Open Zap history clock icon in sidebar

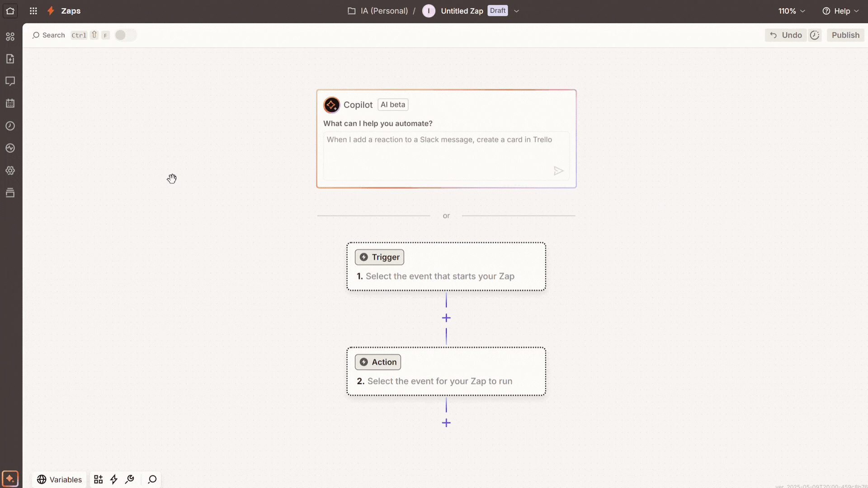pyautogui.click(x=10, y=126)
